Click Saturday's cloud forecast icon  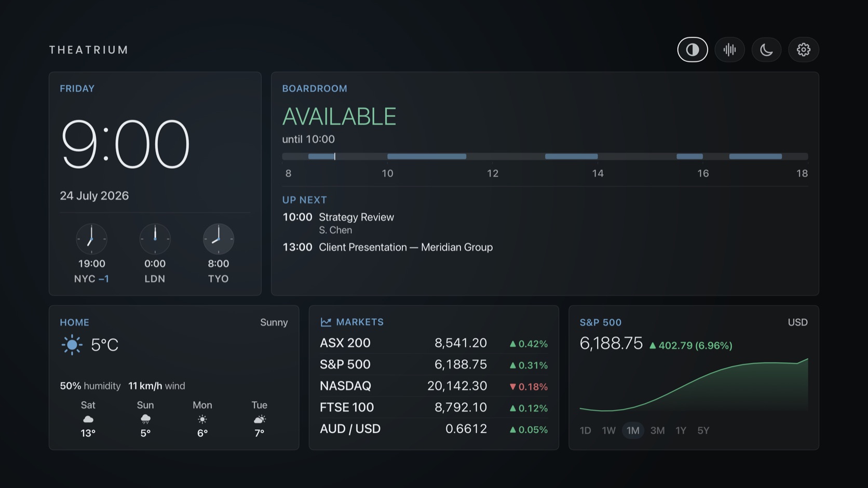[x=88, y=419]
